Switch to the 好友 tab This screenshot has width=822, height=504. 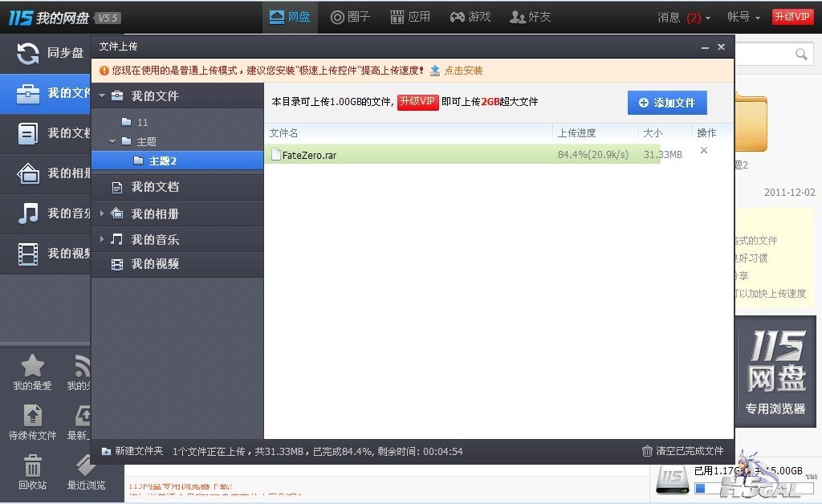click(x=530, y=18)
